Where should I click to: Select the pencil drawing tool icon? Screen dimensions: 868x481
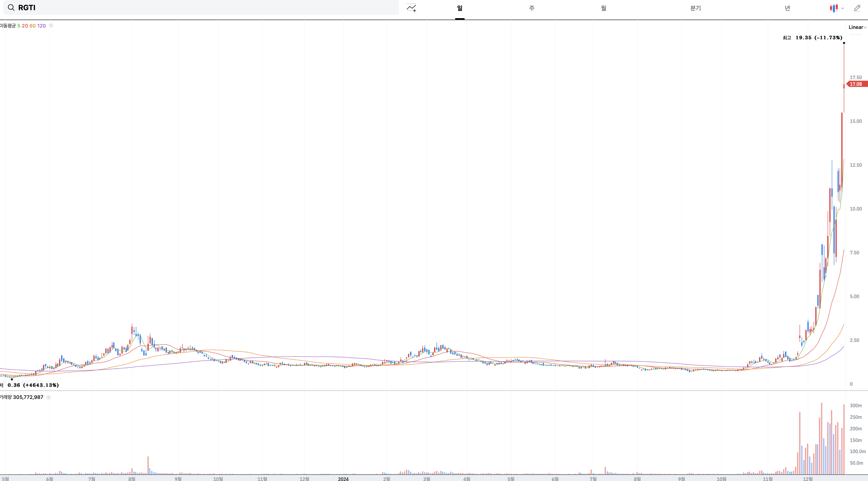(857, 8)
